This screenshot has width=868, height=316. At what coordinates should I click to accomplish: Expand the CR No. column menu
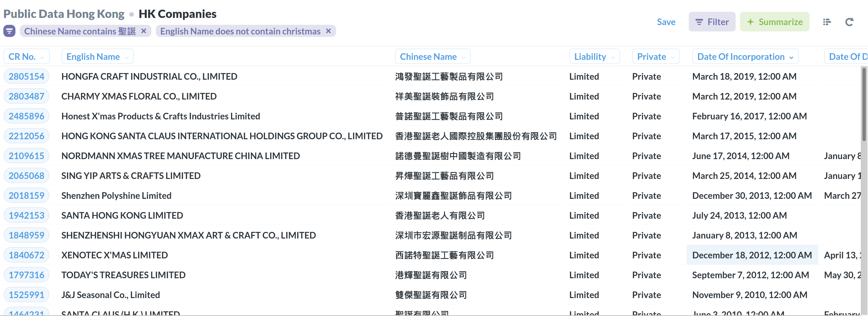coord(26,57)
